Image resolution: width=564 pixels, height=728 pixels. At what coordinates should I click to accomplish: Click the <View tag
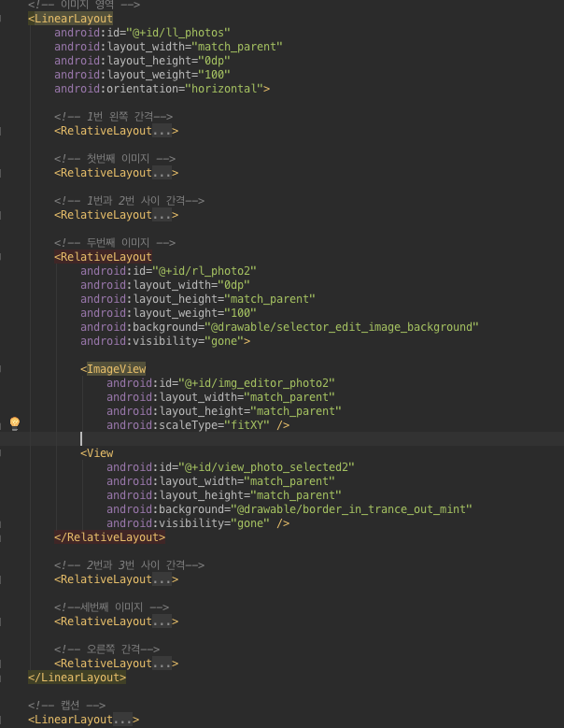point(97,453)
